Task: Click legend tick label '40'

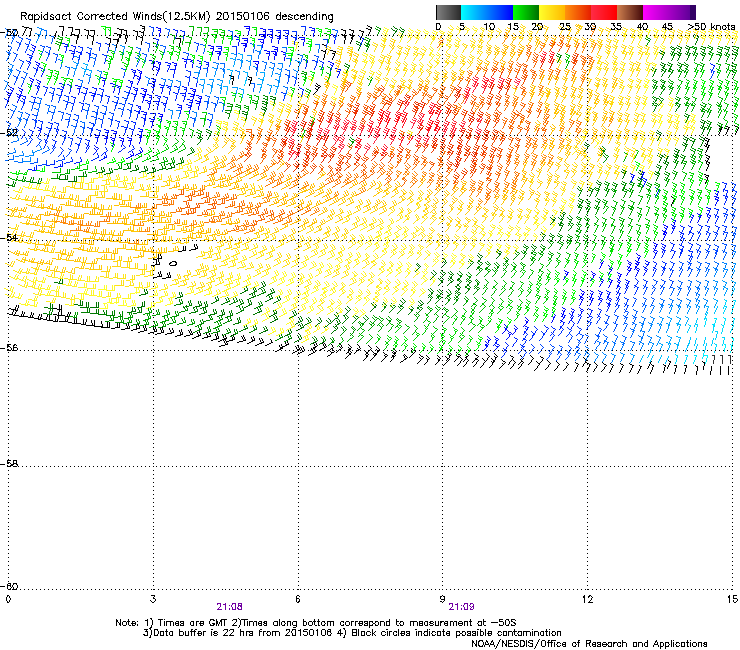Action: pos(642,26)
